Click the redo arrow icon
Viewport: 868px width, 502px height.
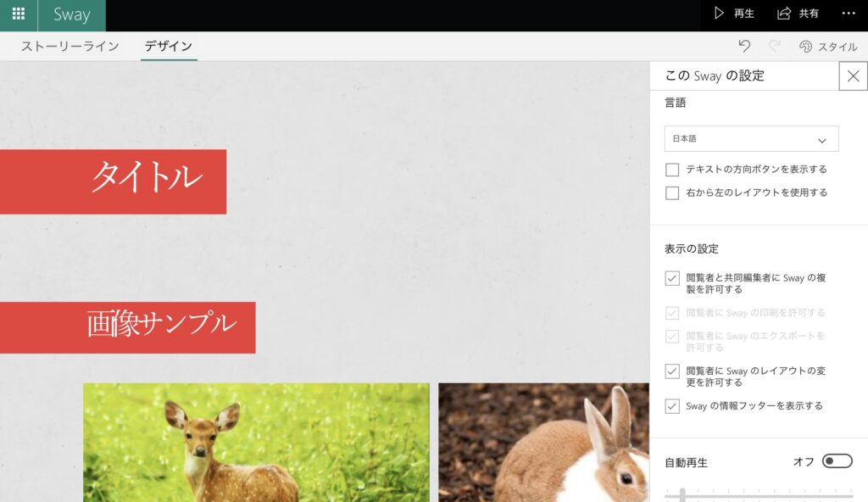click(x=774, y=46)
